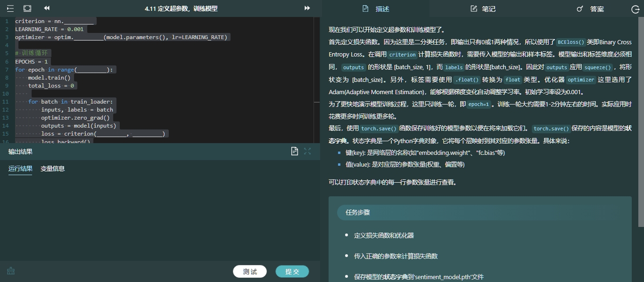Click the code line 'outputs = model(inputs)'

click(78, 126)
